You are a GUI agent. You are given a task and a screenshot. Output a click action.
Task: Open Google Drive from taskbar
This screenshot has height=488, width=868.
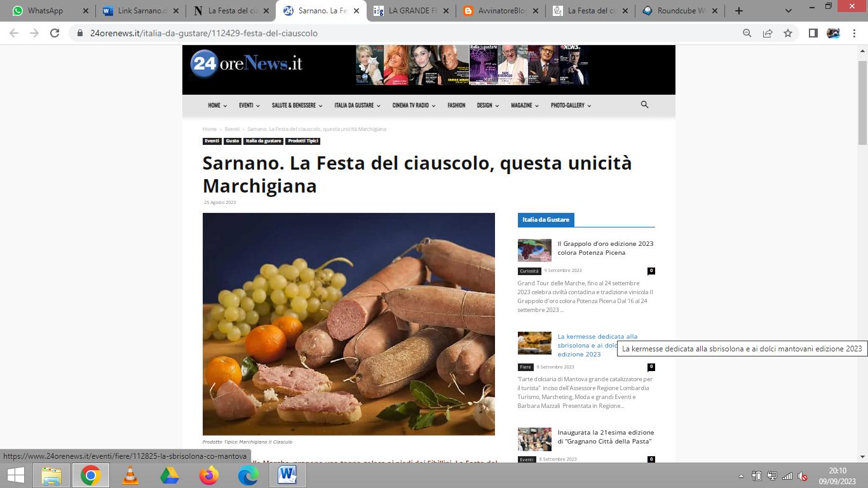click(169, 475)
